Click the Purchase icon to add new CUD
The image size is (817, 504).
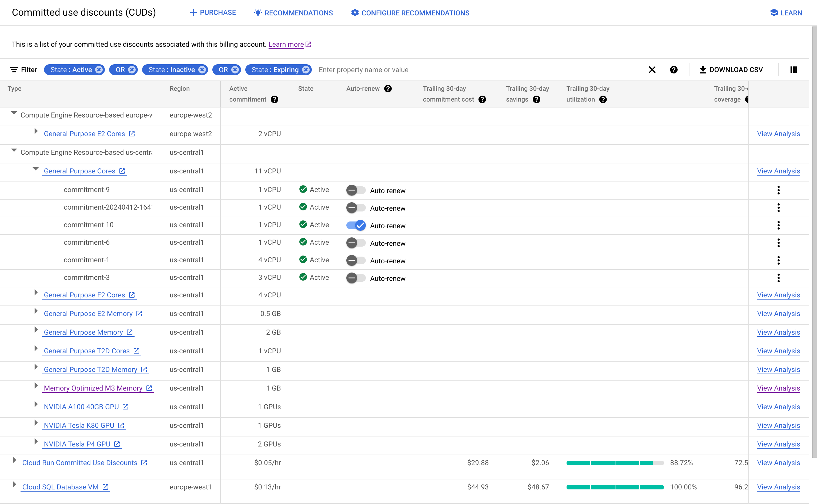tap(212, 12)
